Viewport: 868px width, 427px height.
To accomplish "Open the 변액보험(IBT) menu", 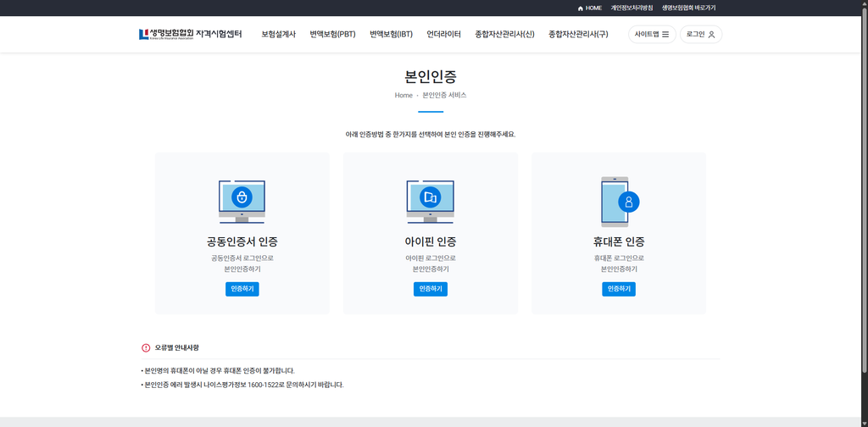I will pyautogui.click(x=392, y=34).
